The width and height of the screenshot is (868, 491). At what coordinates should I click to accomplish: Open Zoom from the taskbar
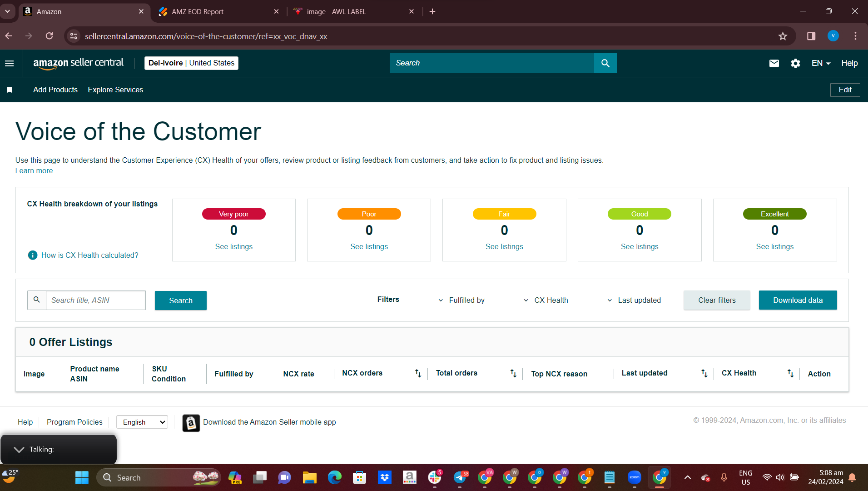click(635, 478)
